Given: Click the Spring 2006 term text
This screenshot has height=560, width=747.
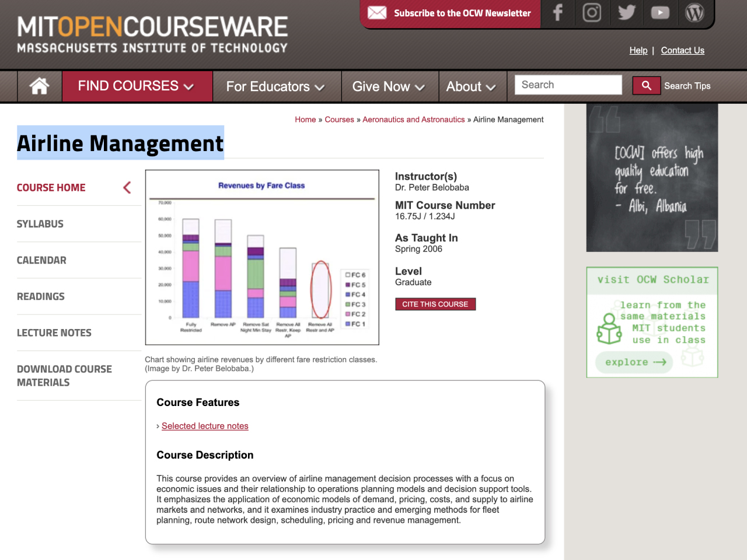Looking at the screenshot, I should click(x=418, y=249).
